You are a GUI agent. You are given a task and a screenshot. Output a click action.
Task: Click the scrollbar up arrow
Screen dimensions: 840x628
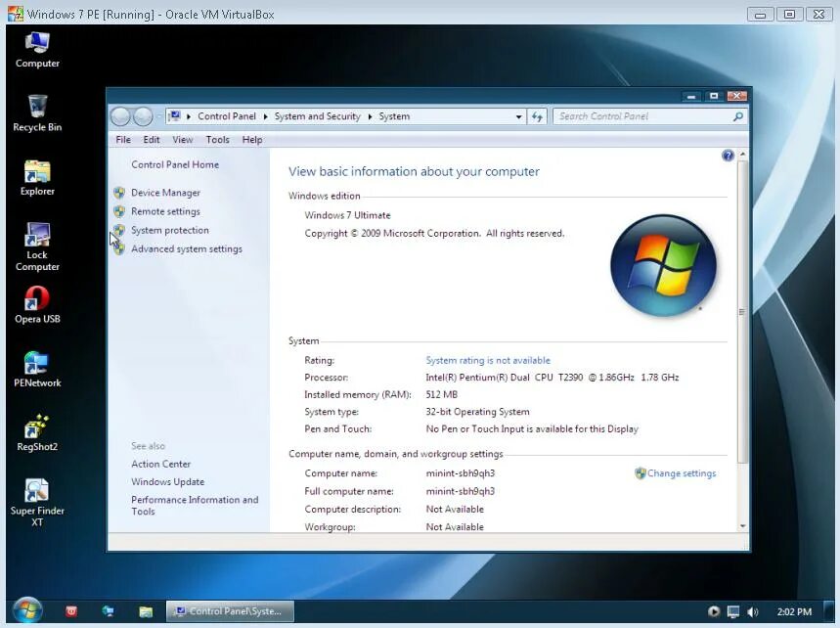pyautogui.click(x=742, y=155)
